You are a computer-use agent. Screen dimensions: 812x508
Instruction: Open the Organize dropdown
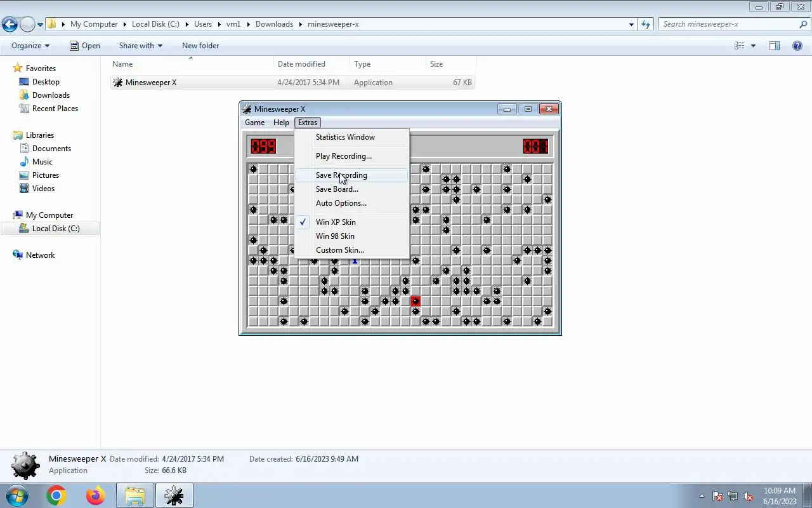(30, 46)
